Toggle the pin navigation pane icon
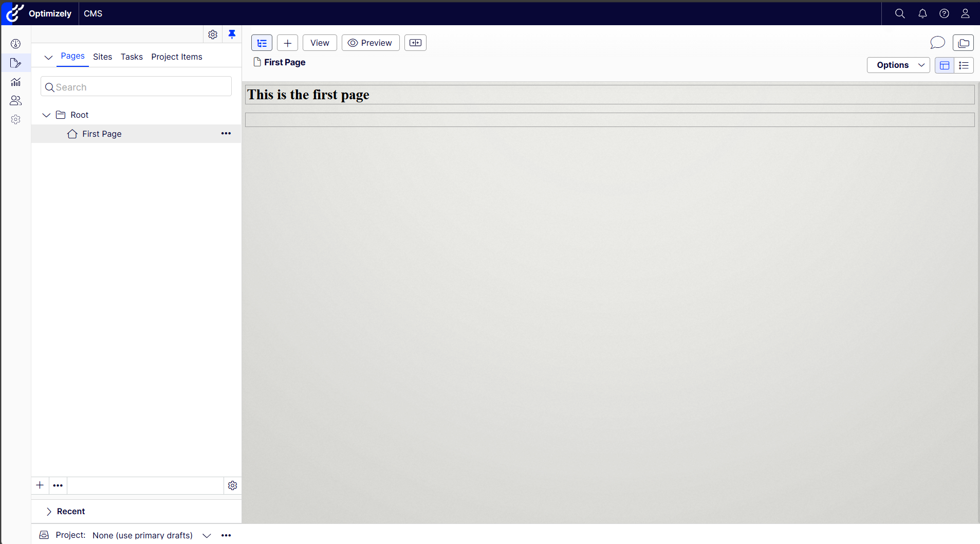The image size is (980, 544). pos(232,34)
